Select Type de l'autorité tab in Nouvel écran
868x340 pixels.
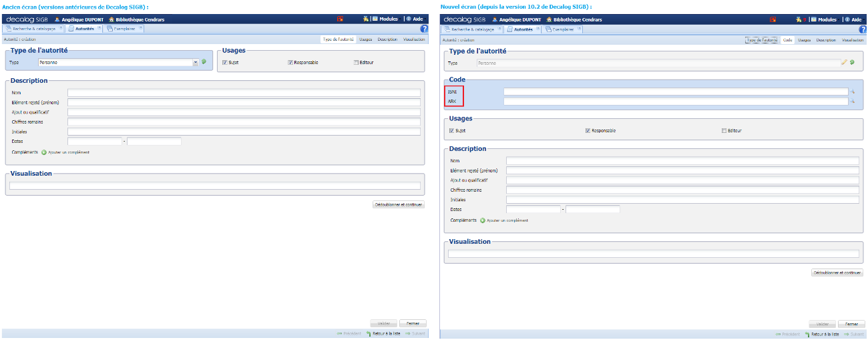762,40
